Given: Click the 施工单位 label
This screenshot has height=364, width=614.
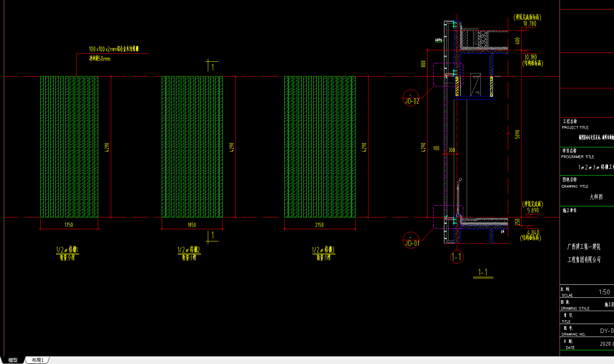Looking at the screenshot, I should click(x=569, y=210).
